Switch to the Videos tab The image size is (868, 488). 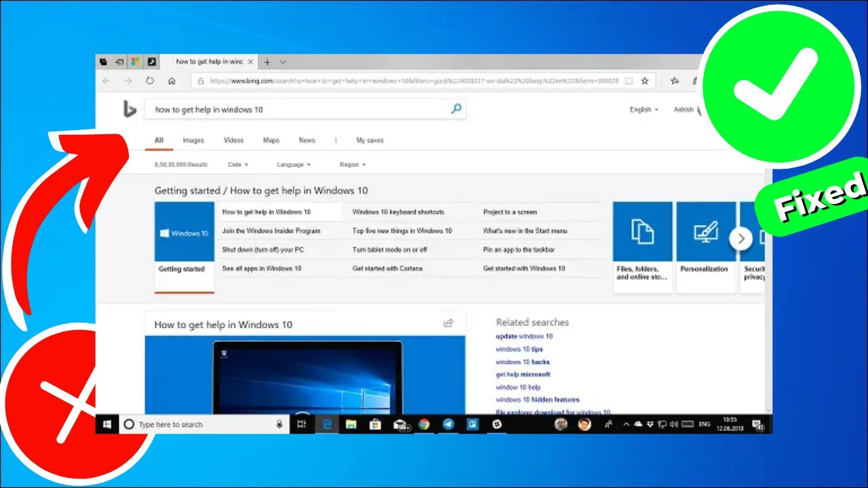coord(233,140)
